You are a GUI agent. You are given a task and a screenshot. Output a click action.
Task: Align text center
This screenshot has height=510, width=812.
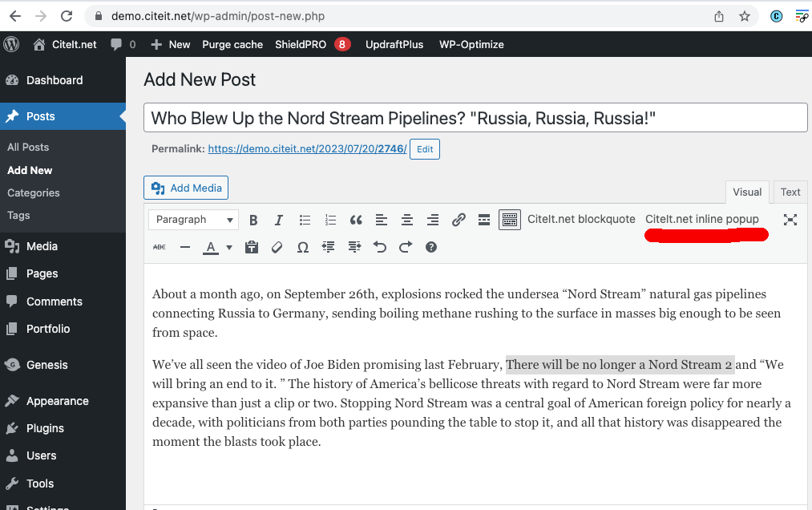tap(407, 220)
